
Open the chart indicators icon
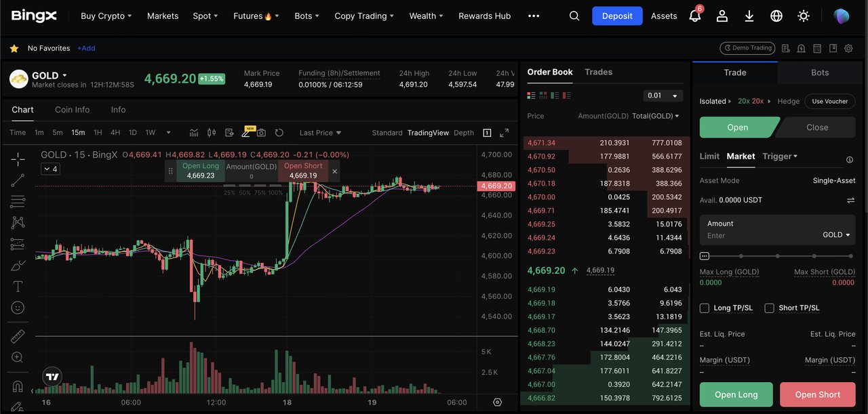click(x=194, y=133)
